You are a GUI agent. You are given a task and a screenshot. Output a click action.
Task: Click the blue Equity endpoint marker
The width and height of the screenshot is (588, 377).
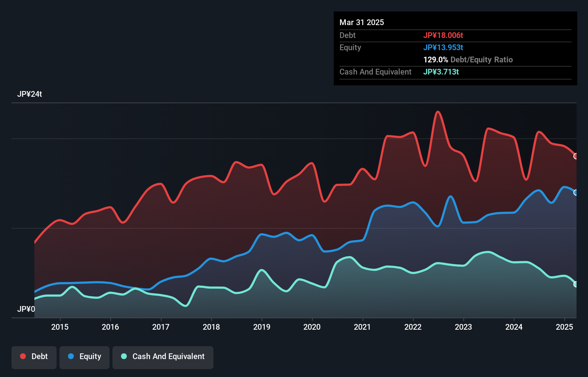pyautogui.click(x=576, y=192)
